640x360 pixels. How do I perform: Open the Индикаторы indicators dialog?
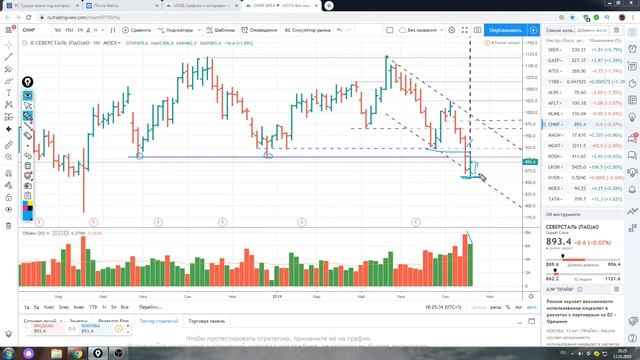tap(176, 30)
